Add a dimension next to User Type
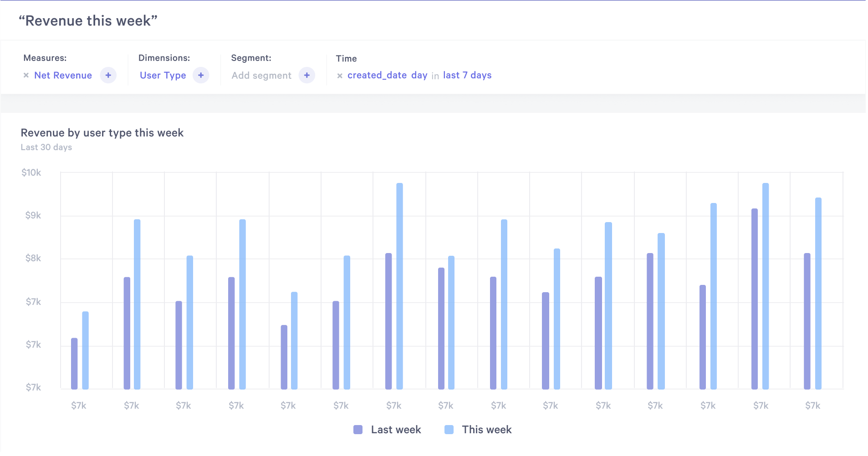 pyautogui.click(x=201, y=75)
